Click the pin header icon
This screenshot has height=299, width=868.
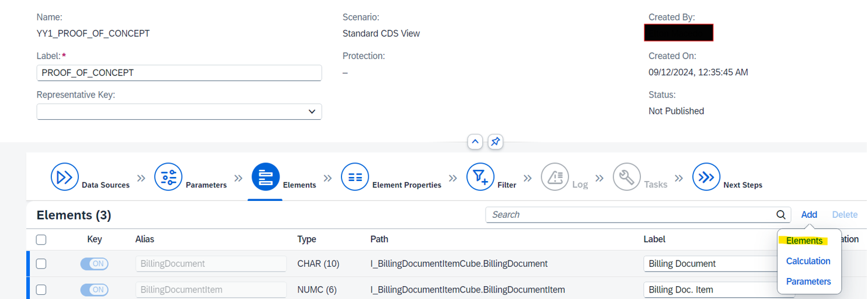tap(496, 142)
